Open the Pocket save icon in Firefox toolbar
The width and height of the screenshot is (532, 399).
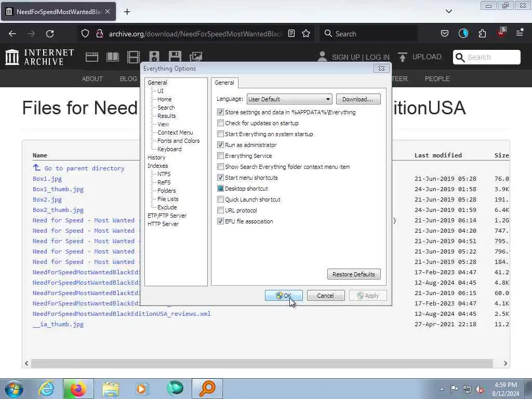pos(445,34)
